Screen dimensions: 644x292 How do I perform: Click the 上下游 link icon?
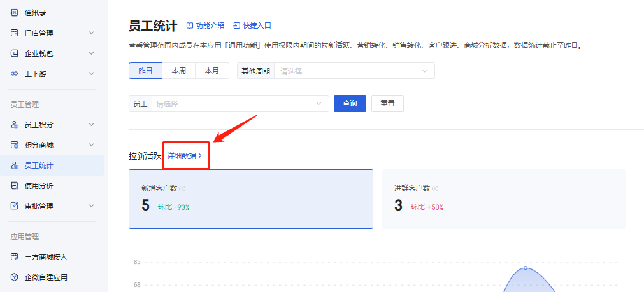click(x=15, y=74)
